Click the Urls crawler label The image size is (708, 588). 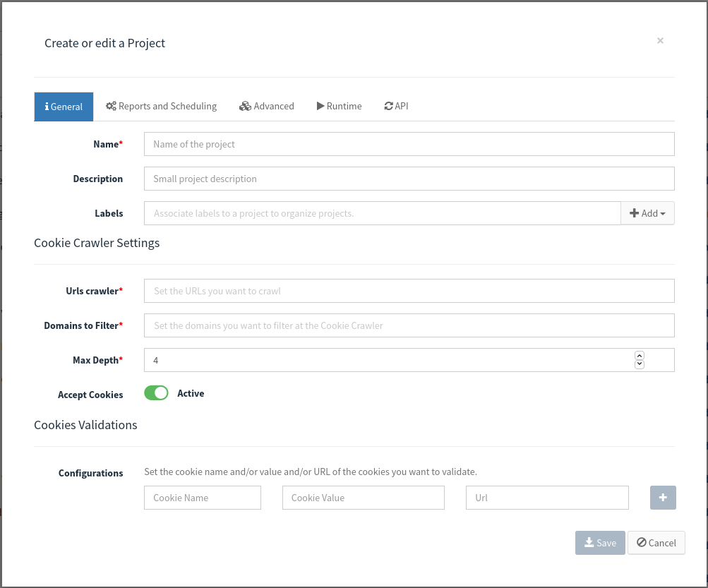94,291
